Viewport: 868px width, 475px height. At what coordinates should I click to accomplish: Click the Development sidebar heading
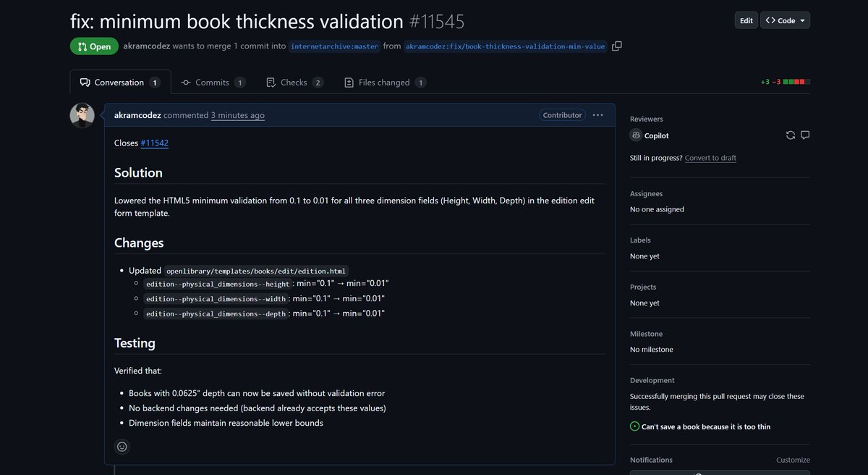click(x=652, y=380)
